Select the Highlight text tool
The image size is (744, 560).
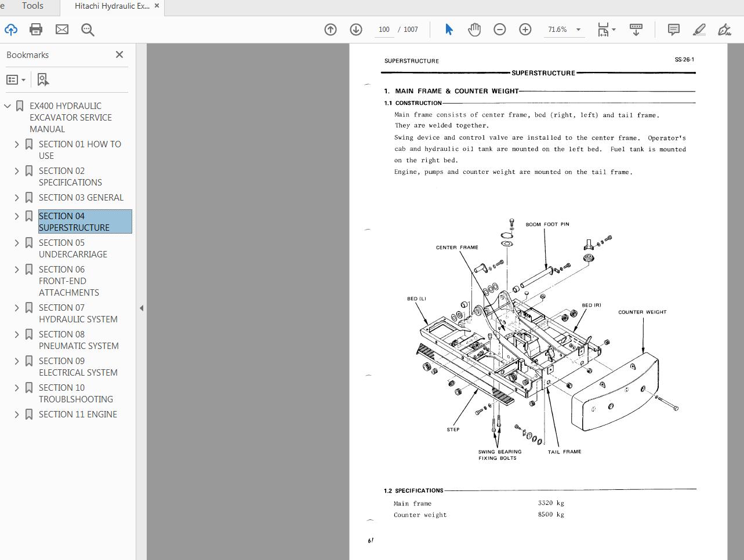click(699, 29)
